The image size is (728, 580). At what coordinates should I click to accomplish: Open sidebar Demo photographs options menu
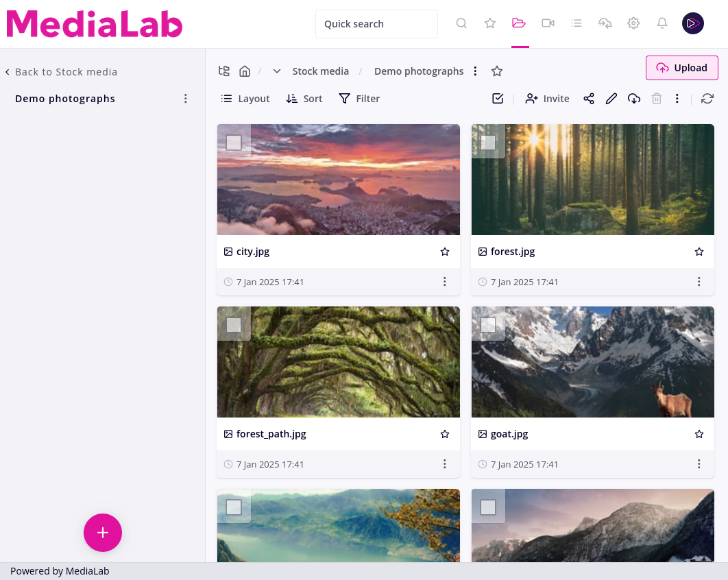(x=185, y=99)
